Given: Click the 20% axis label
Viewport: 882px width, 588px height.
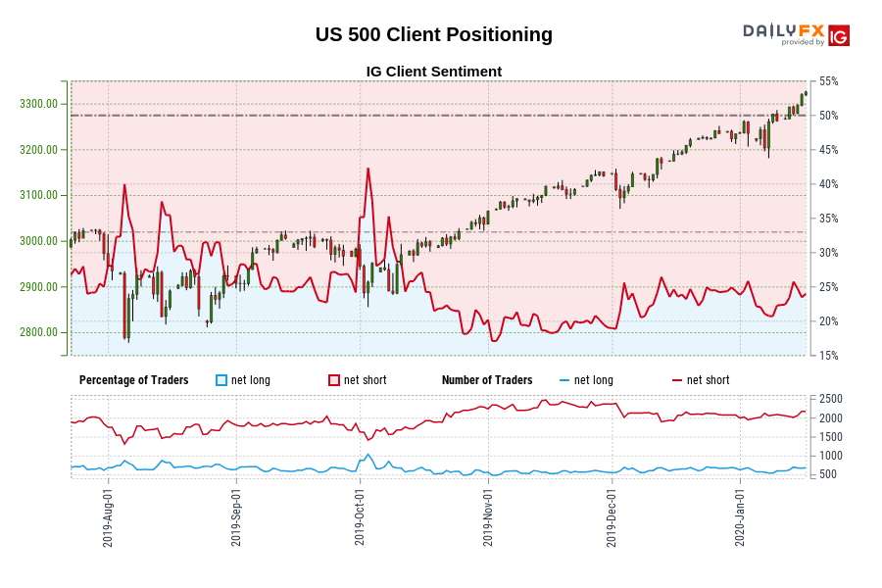Looking at the screenshot, I should pos(828,321).
